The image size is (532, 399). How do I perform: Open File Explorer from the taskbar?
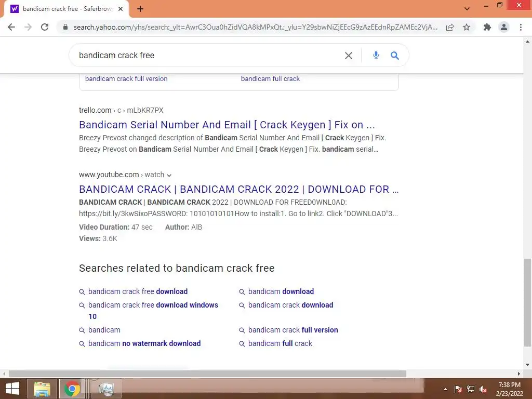(x=42, y=389)
